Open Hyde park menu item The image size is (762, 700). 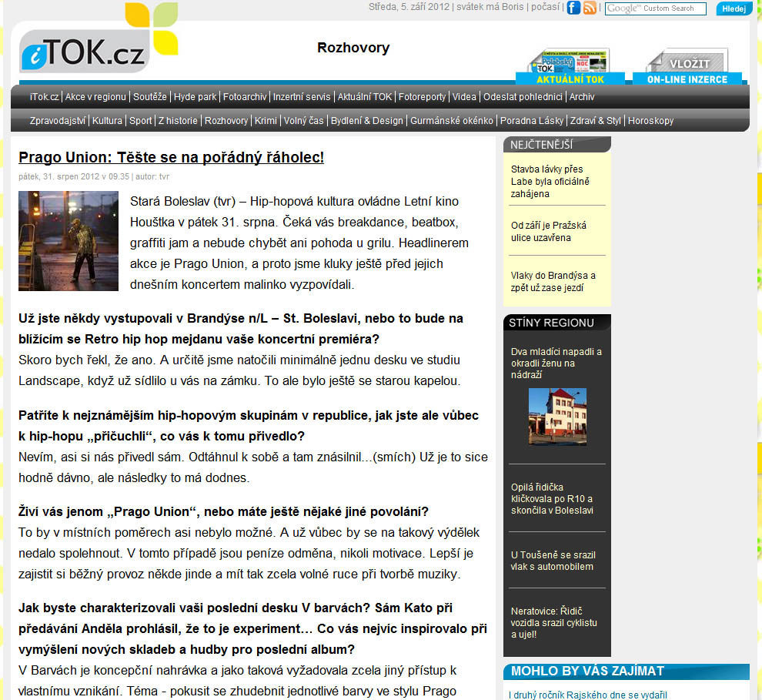[x=195, y=97]
